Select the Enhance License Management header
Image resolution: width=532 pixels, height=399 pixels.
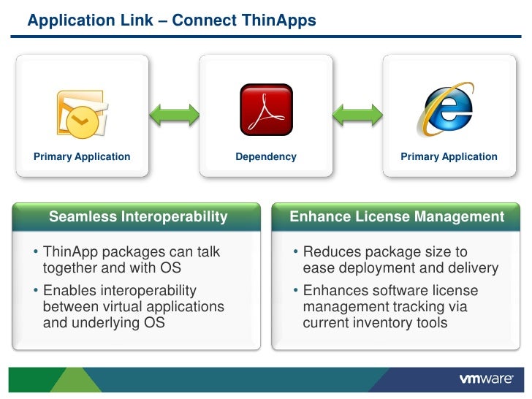point(396,217)
